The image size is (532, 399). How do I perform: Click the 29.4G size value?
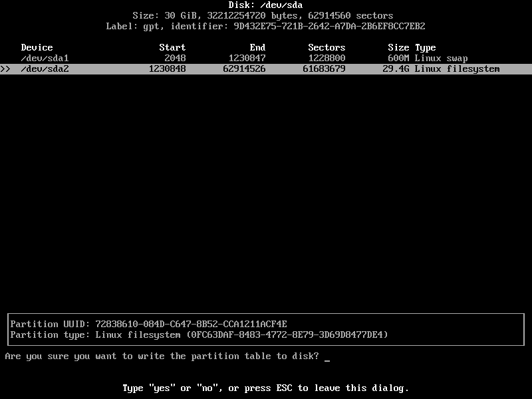[x=396, y=69]
